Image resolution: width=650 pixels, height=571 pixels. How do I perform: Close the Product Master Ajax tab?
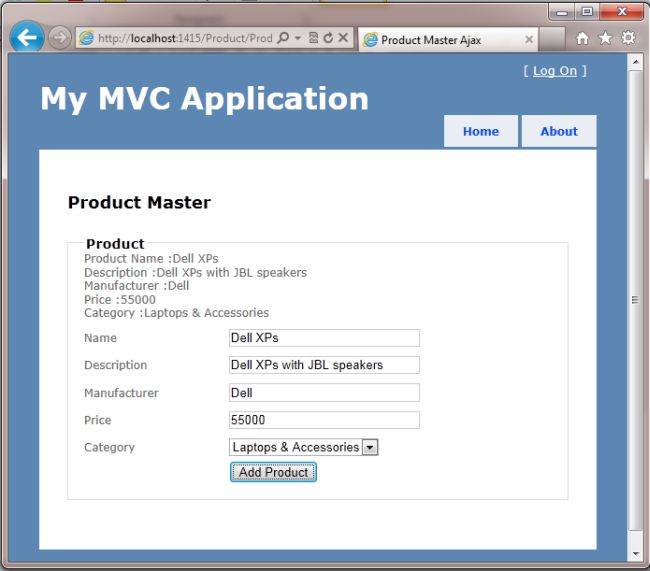(x=529, y=39)
